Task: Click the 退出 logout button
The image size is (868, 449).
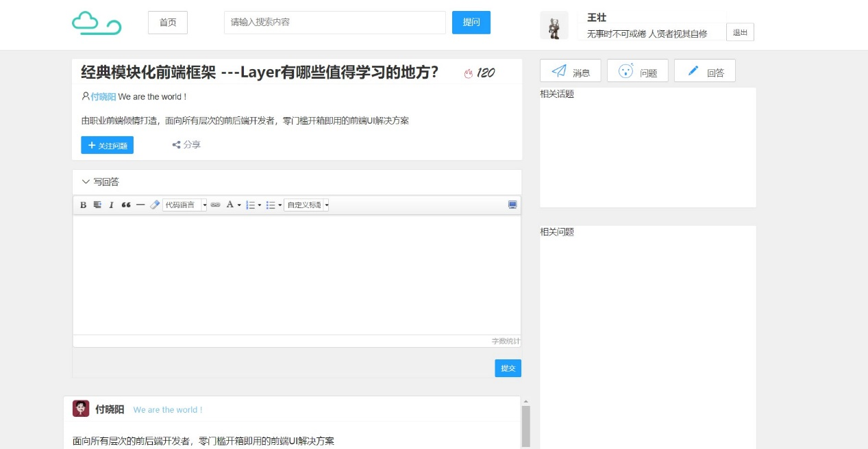Action: click(x=740, y=32)
